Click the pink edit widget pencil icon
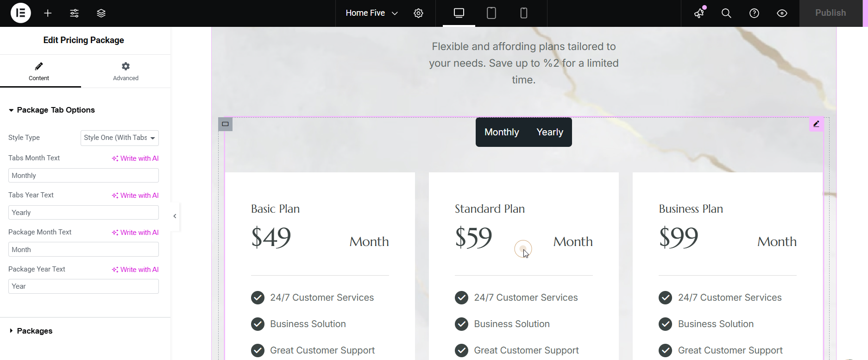 point(816,124)
